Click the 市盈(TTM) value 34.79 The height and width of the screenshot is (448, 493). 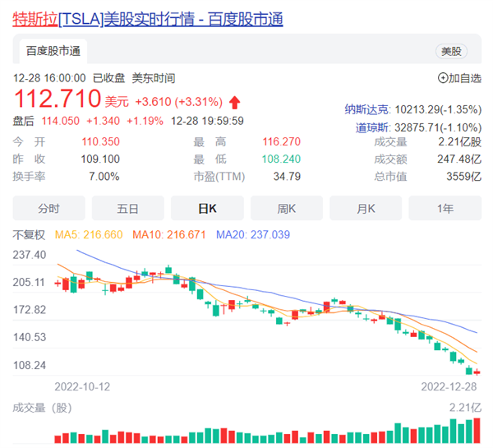(287, 177)
